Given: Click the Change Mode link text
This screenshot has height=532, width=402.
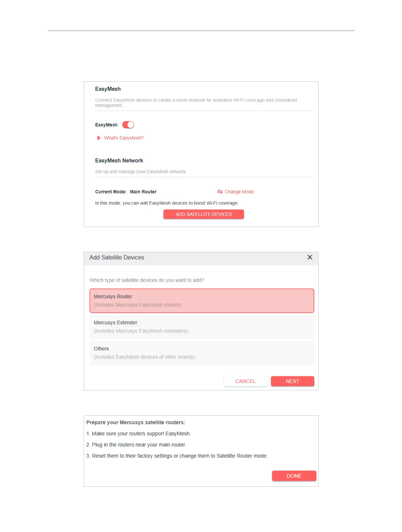Looking at the screenshot, I should 239,192.
